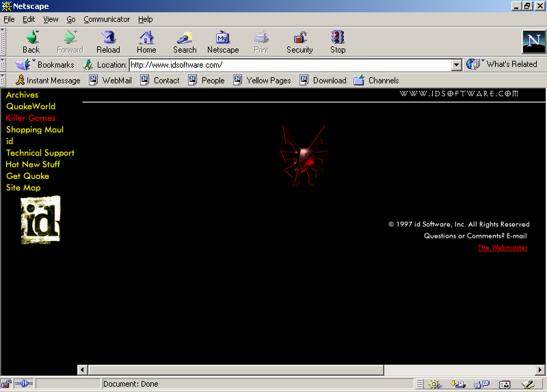547x392 pixels.
Task: Collapse the location toolbar grip handle
Action: click(3, 64)
